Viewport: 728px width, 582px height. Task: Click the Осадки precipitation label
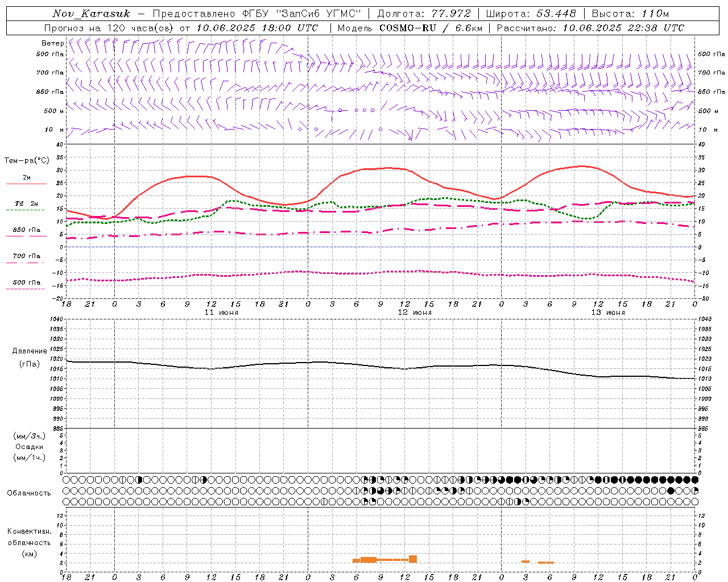tap(30, 447)
